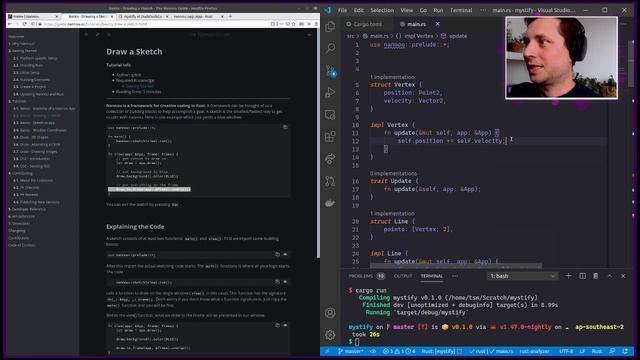
Task: Open a new Firefox tab
Action: (231, 16)
